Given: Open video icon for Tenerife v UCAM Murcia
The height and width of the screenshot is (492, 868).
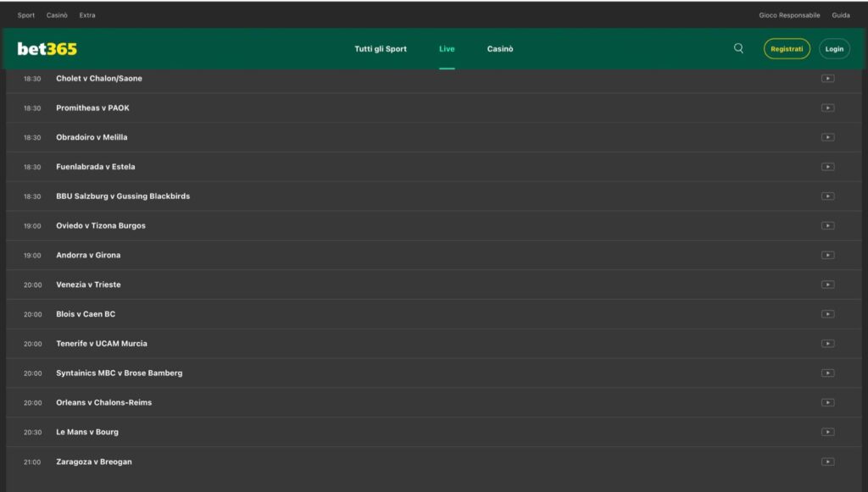Looking at the screenshot, I should [827, 344].
